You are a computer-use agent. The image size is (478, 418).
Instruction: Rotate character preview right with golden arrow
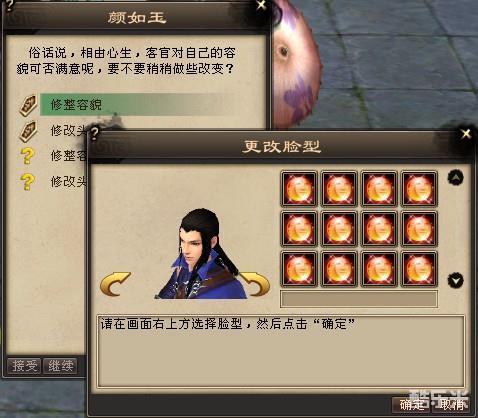point(255,284)
